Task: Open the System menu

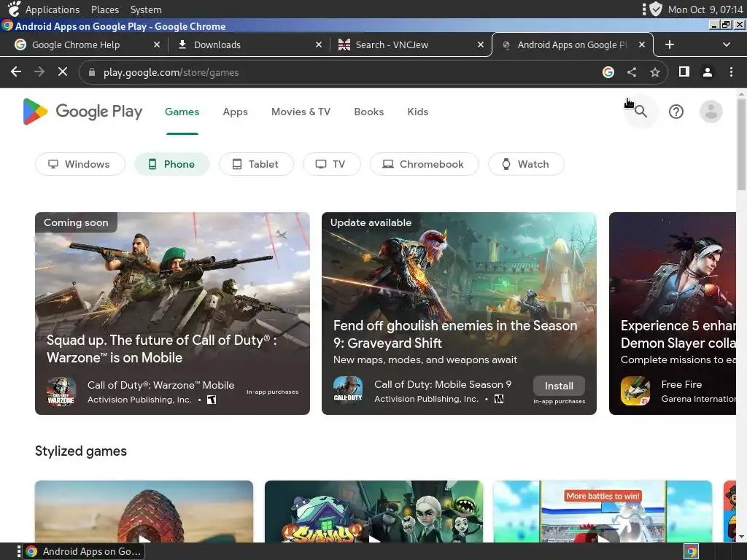Action: [x=146, y=9]
